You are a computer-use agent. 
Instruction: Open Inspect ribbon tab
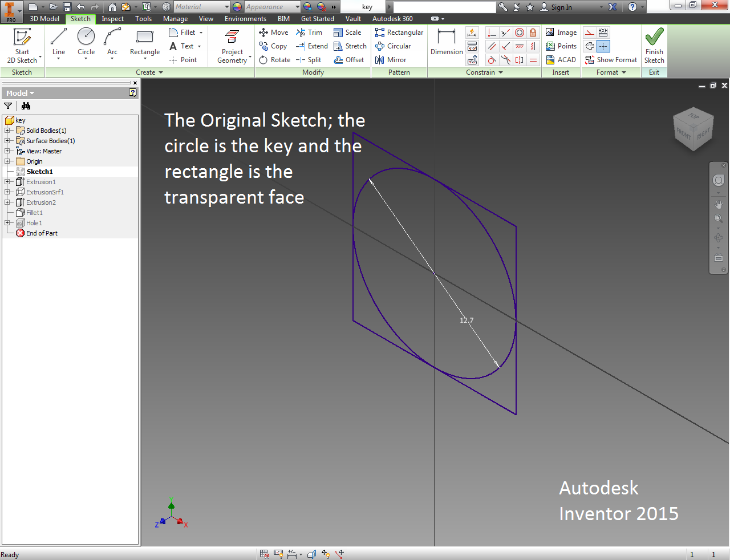(113, 19)
